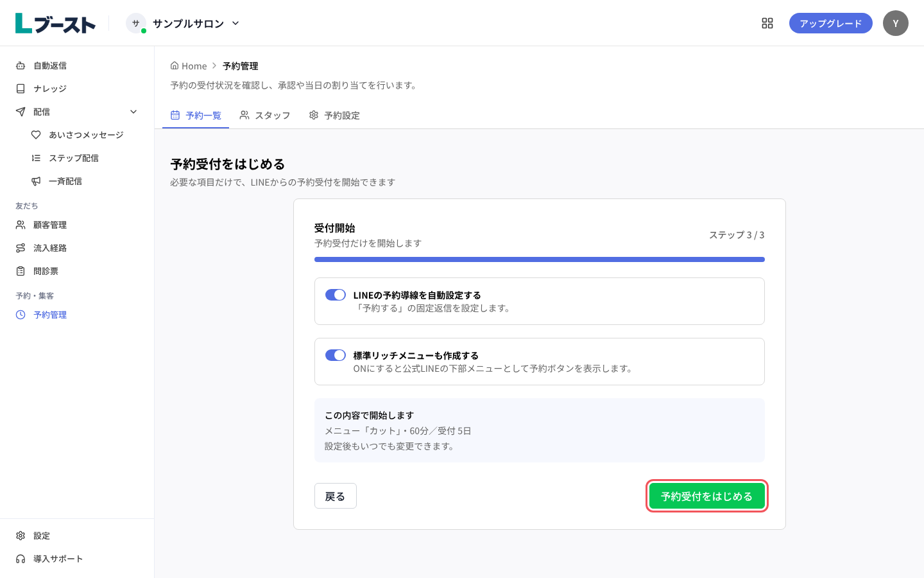
Task: Switch to the スタッフ tab
Action: [265, 116]
